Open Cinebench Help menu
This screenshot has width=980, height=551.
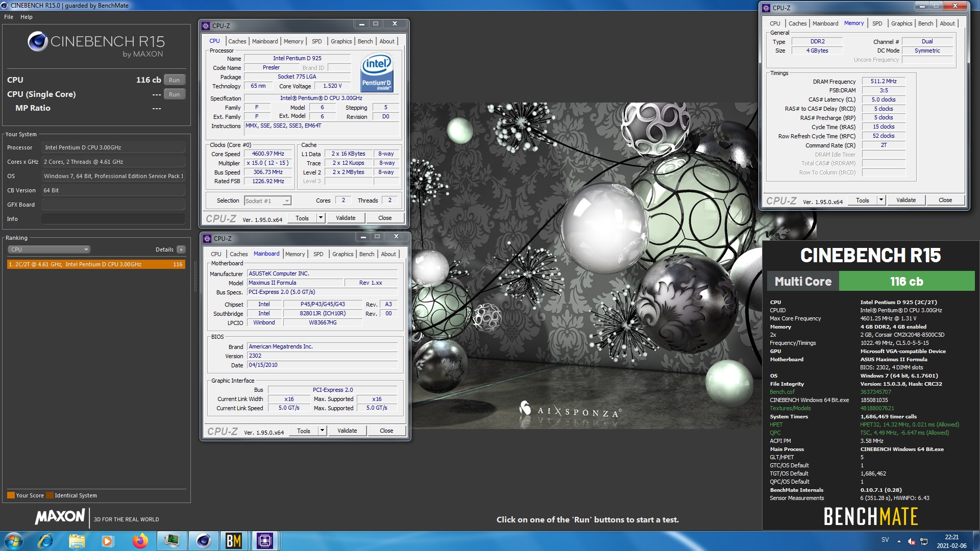click(x=27, y=17)
